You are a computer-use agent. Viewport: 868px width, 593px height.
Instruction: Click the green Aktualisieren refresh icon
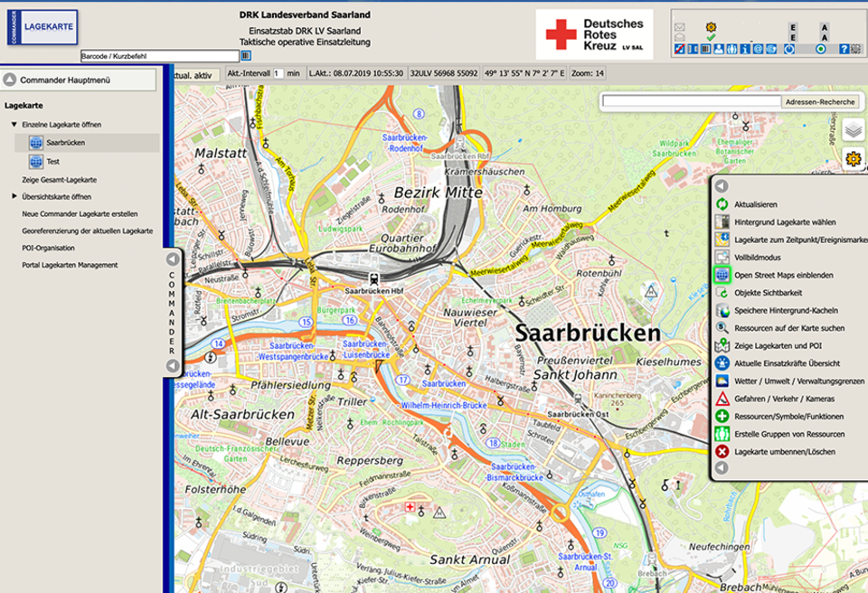point(722,205)
